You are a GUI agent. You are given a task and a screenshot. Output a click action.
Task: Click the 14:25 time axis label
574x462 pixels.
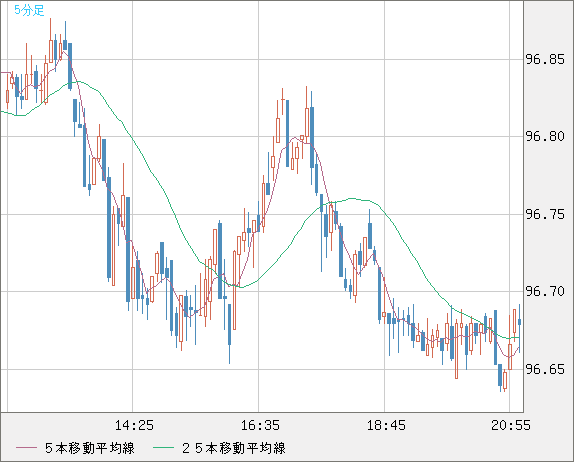click(134, 425)
